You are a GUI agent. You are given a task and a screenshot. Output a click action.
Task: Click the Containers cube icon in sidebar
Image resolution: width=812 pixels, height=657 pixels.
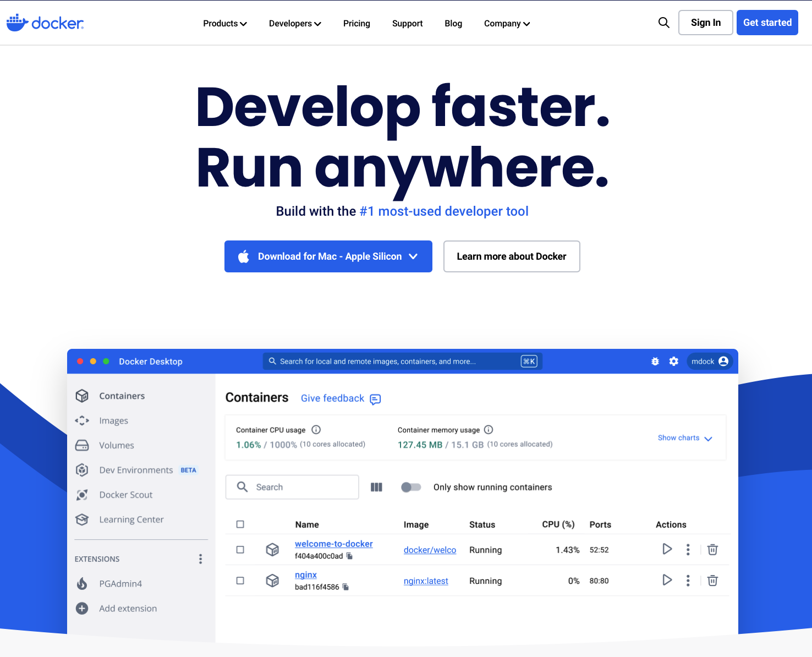(82, 396)
